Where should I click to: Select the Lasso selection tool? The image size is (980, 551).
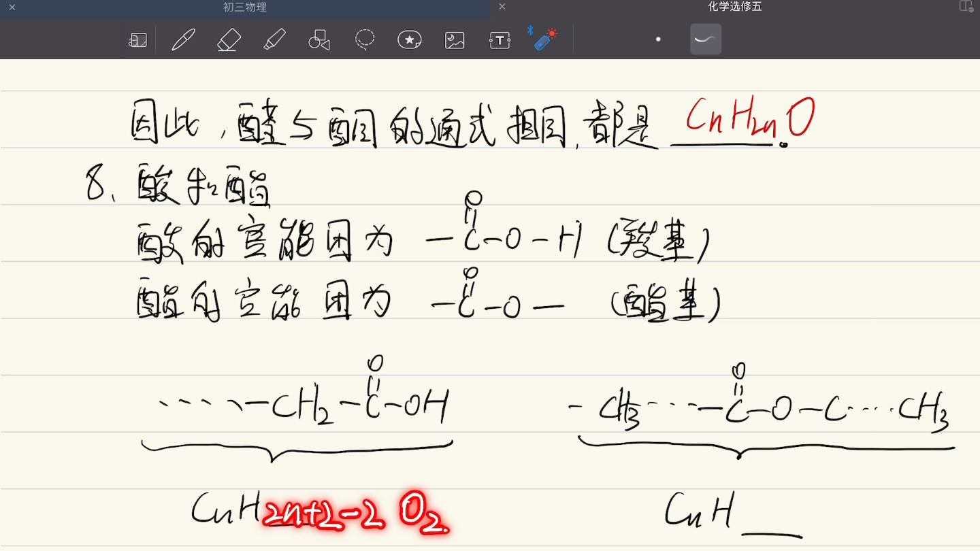[x=365, y=39]
